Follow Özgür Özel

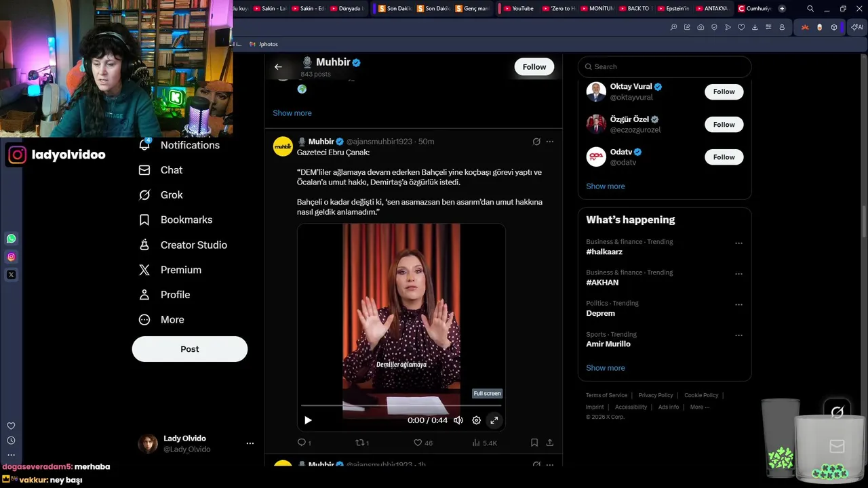pyautogui.click(x=724, y=125)
